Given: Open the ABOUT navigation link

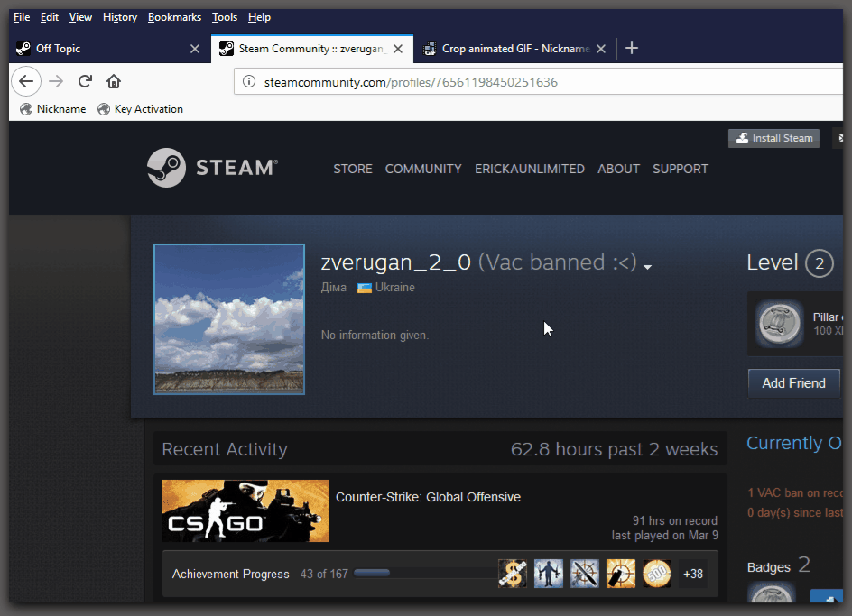Looking at the screenshot, I should 618,169.
